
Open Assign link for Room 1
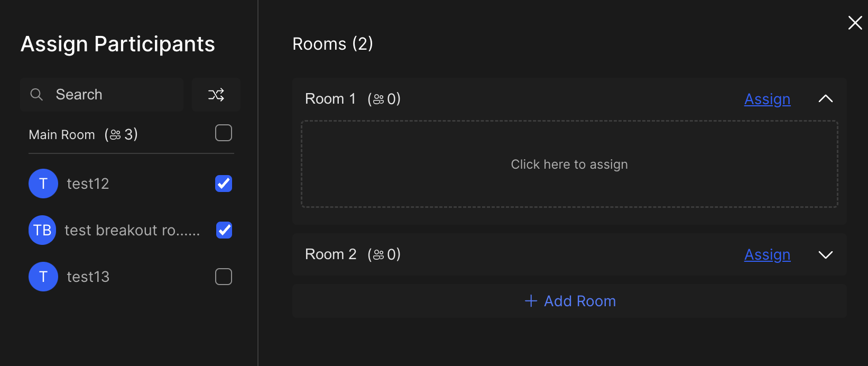(767, 99)
